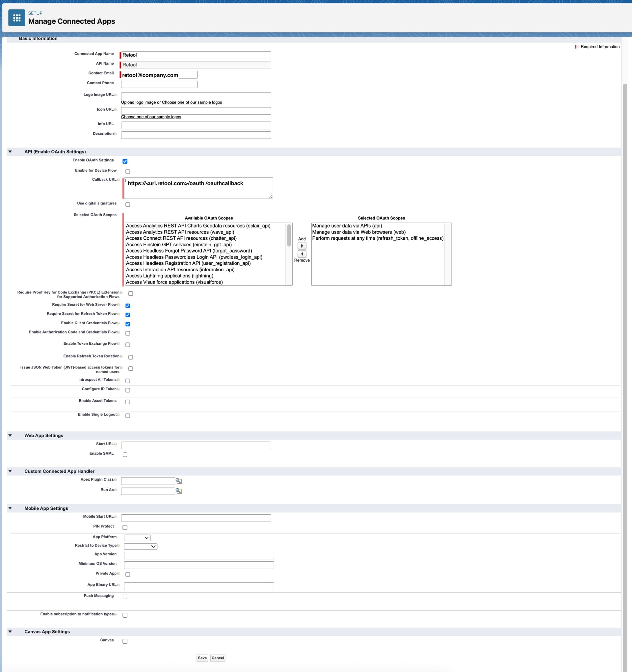This screenshot has width=632, height=672.
Task: Open Apex Plugin Class lookup icon
Action: 179,481
